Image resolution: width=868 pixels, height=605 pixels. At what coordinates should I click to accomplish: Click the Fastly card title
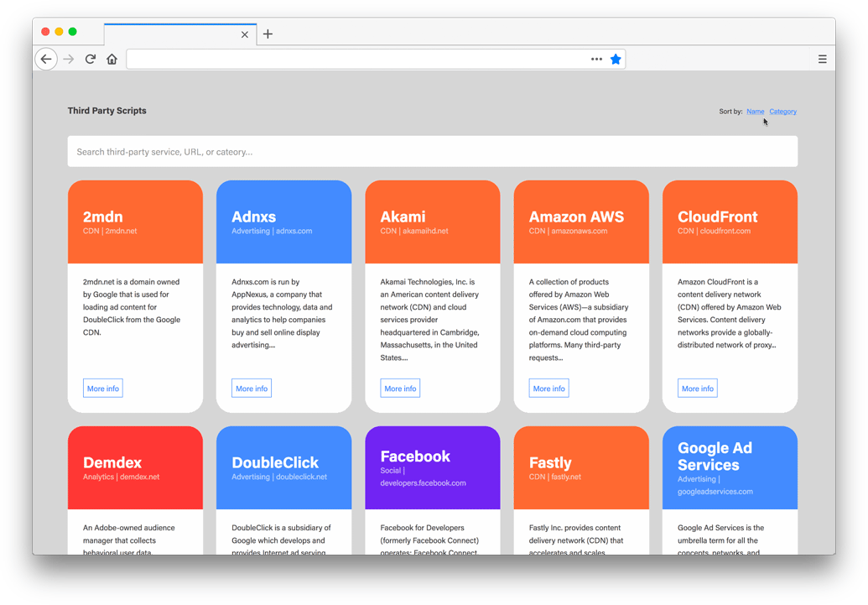tap(550, 462)
